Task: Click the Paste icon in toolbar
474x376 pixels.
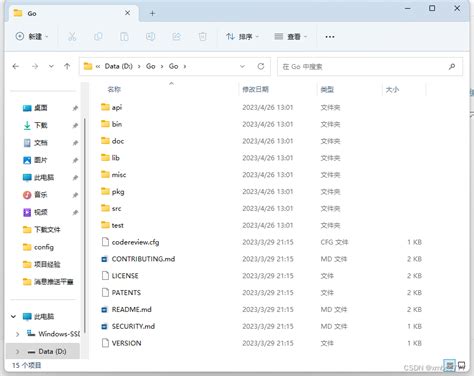Action: tap(124, 36)
